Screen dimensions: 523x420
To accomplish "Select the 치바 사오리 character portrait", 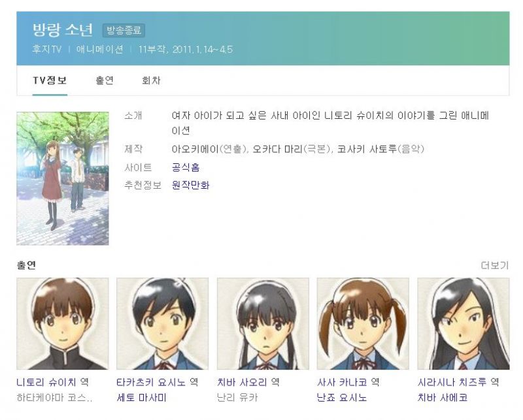I will (263, 324).
